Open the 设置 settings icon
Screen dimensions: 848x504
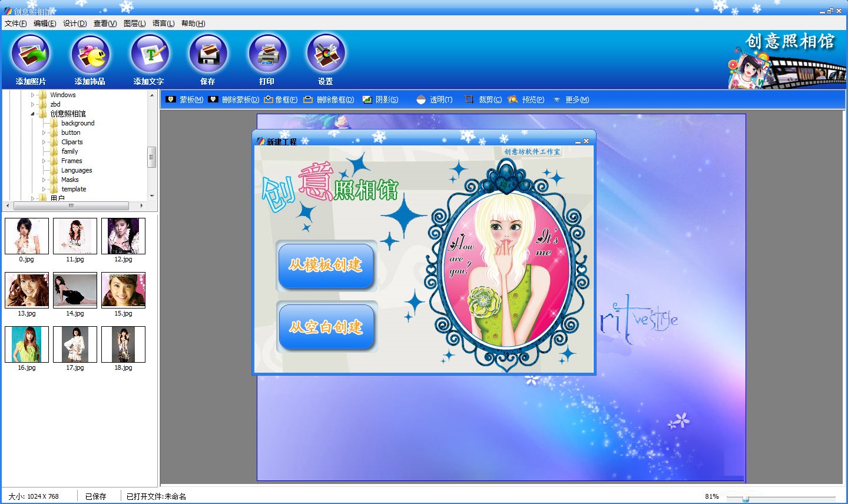[x=326, y=54]
